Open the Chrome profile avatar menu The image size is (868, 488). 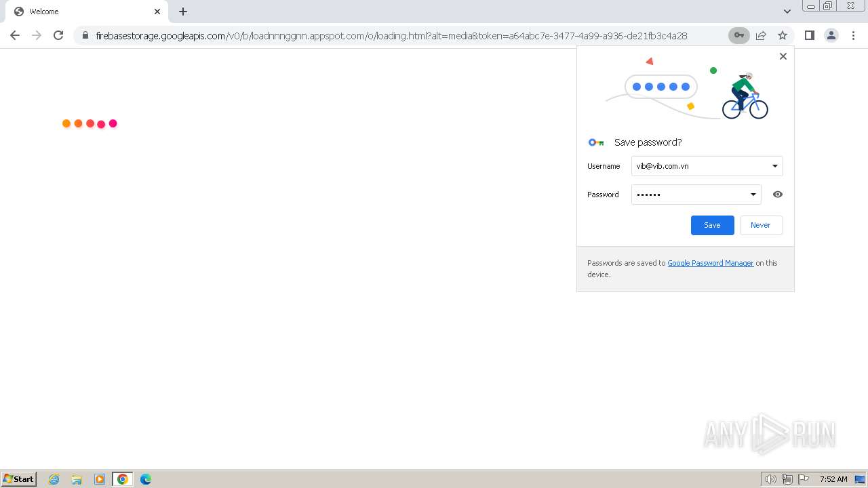click(831, 35)
